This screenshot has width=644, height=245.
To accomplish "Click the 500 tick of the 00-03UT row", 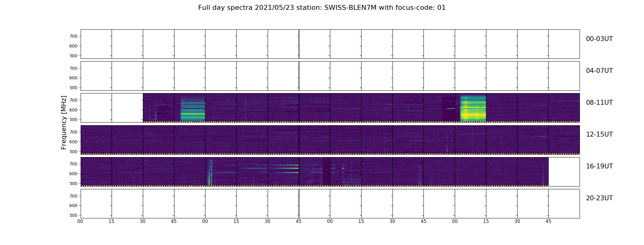I will click(73, 56).
